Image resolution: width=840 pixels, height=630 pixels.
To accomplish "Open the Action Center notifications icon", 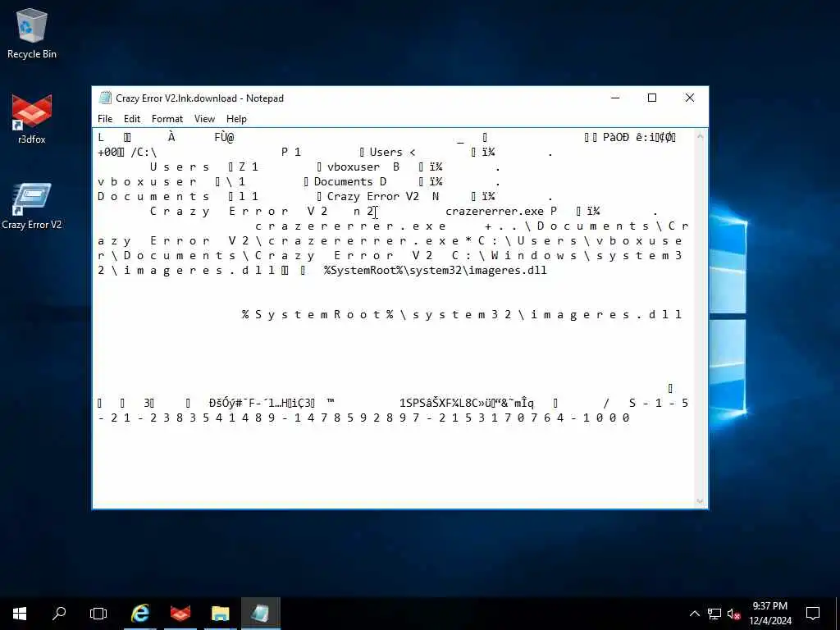I will point(813,614).
